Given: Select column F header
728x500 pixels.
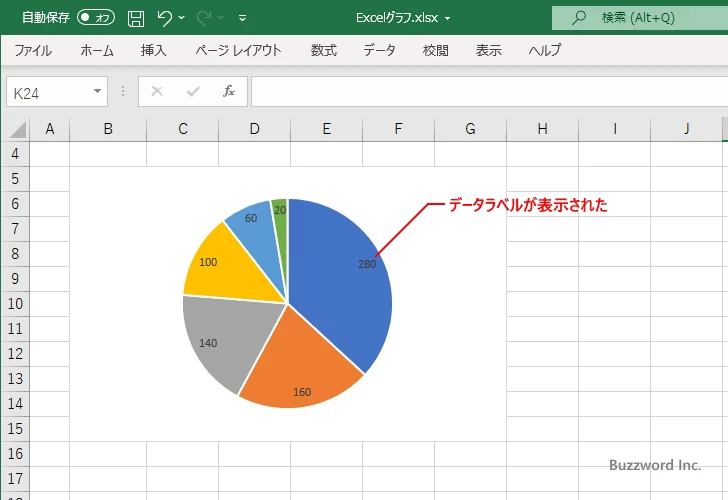Looking at the screenshot, I should pyautogui.click(x=398, y=129).
